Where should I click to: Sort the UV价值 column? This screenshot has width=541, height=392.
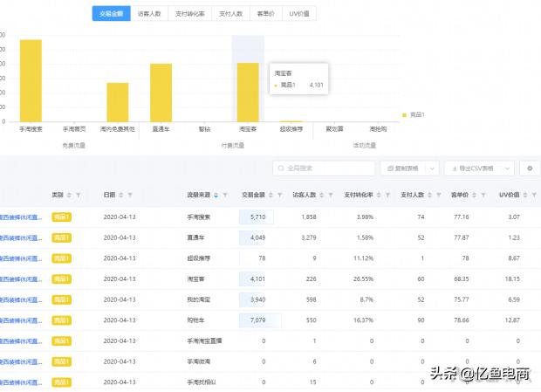point(525,195)
